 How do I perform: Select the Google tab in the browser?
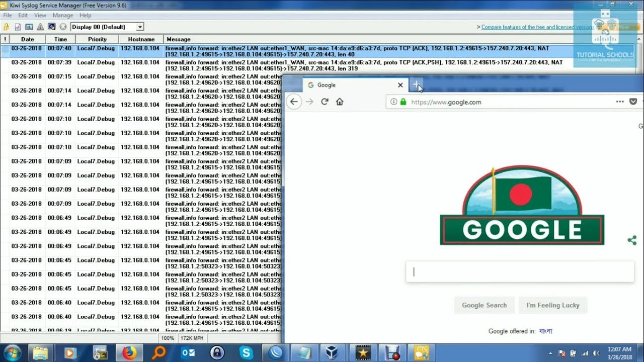(355, 85)
